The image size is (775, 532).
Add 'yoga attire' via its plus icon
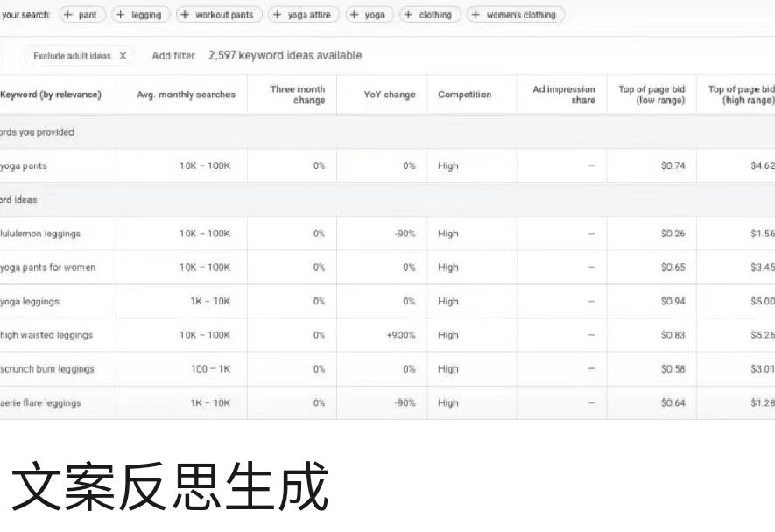[x=275, y=14]
